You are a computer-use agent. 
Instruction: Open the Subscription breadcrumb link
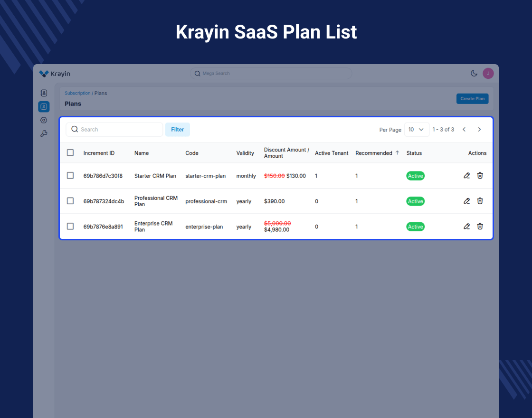pyautogui.click(x=77, y=93)
